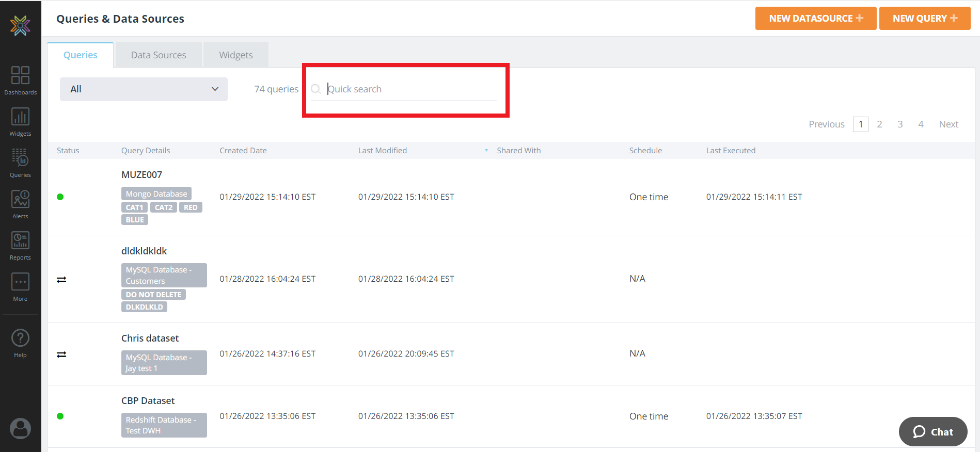Open the Help menu
The image size is (980, 452).
pyautogui.click(x=20, y=343)
